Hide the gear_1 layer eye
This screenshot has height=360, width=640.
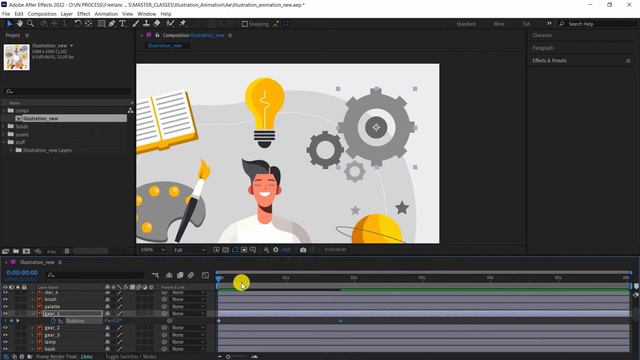5,313
